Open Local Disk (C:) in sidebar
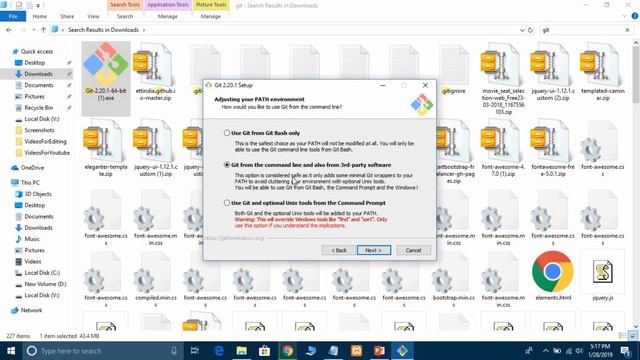640x360 pixels. [42, 273]
